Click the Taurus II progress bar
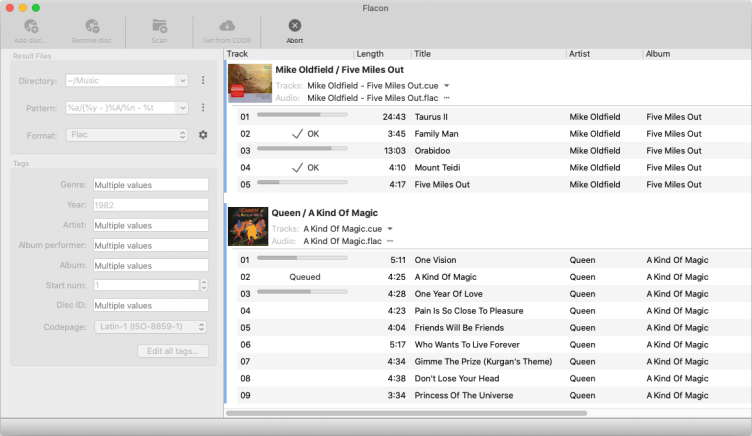This screenshot has height=436, width=752. 302,116
